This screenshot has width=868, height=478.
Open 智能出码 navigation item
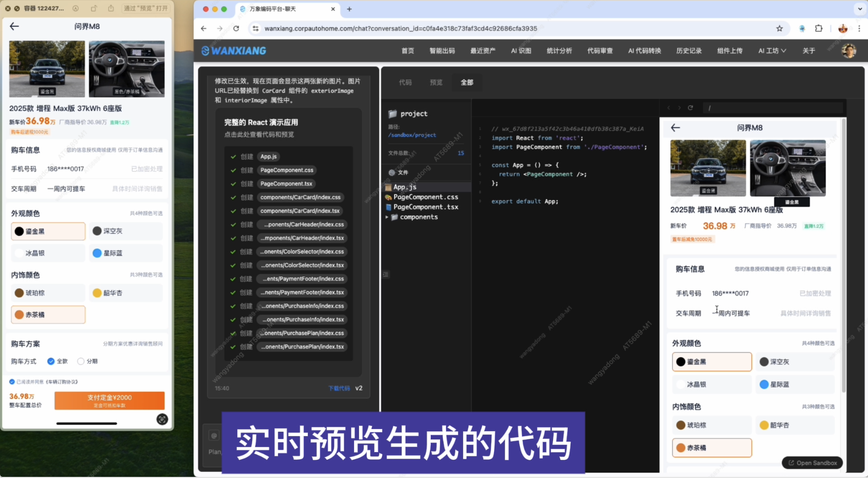pos(442,51)
